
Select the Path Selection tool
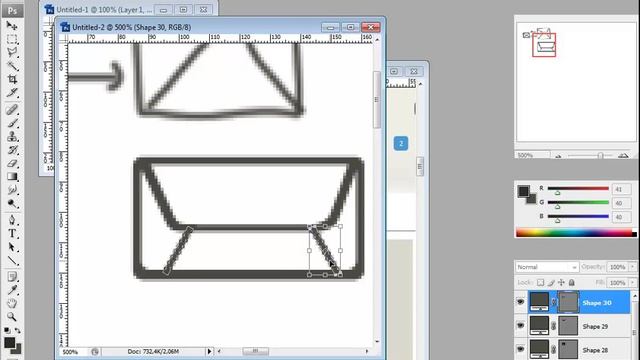pos(12,247)
